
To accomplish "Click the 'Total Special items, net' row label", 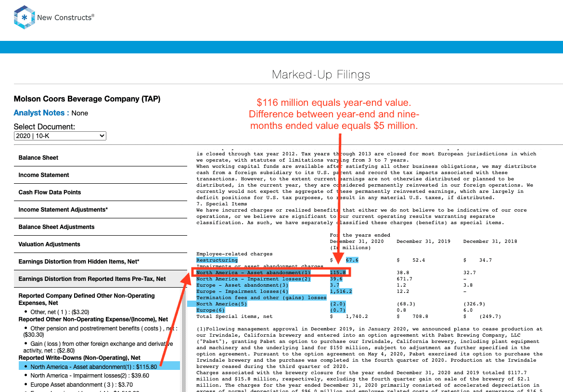I will coord(234,316).
